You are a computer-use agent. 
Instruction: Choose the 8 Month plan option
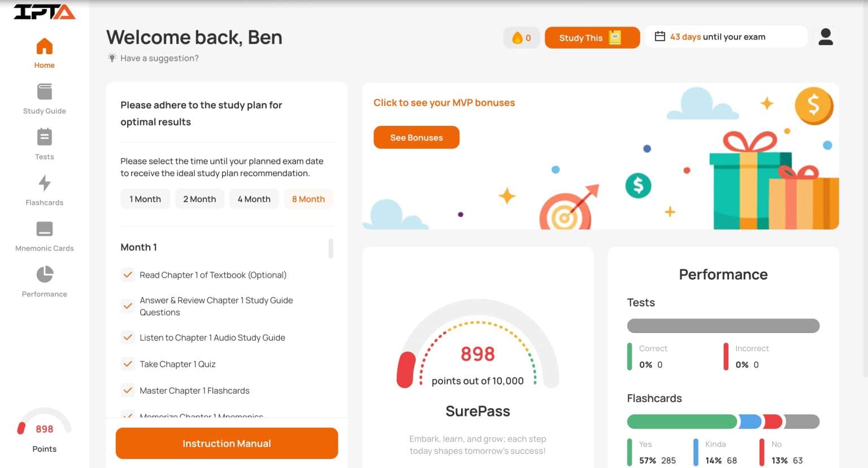click(309, 199)
